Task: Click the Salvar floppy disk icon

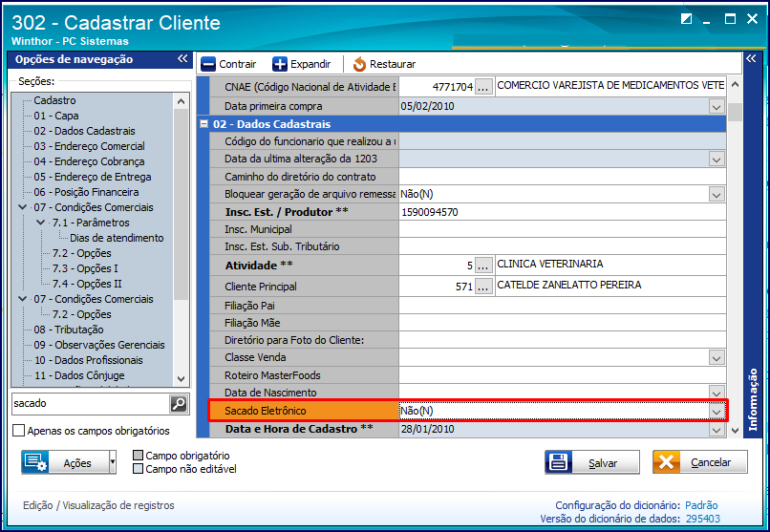Action: point(558,462)
